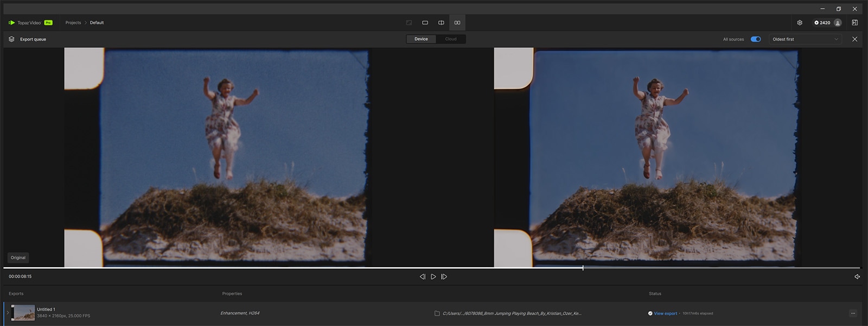Click the timeline playhead marker

(583, 268)
